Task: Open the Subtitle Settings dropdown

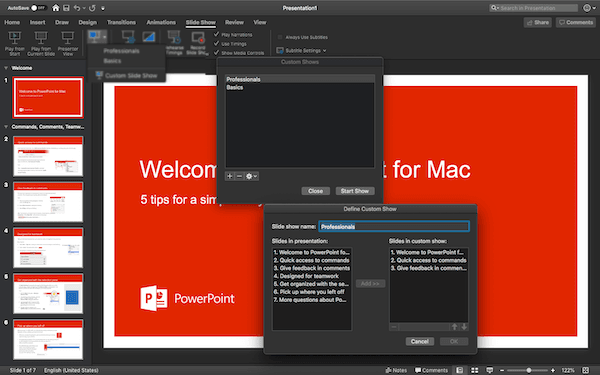Action: [302, 51]
